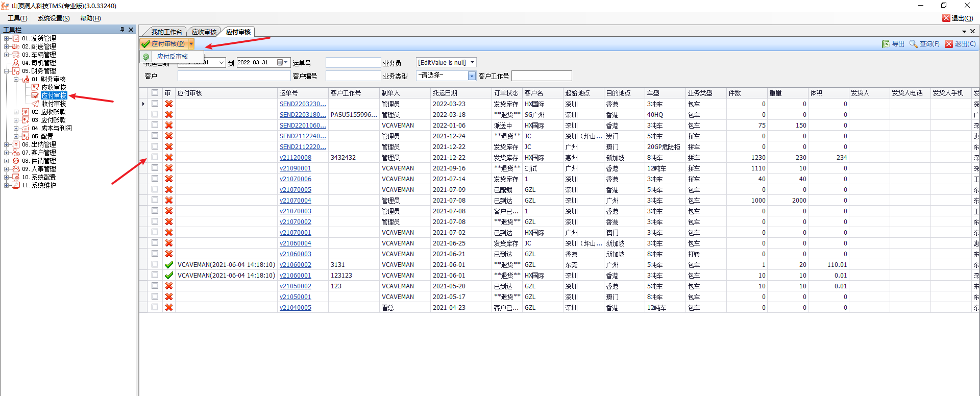Image resolution: width=980 pixels, height=396 pixels.
Task: Click into the 运单号 input field
Action: (353, 63)
